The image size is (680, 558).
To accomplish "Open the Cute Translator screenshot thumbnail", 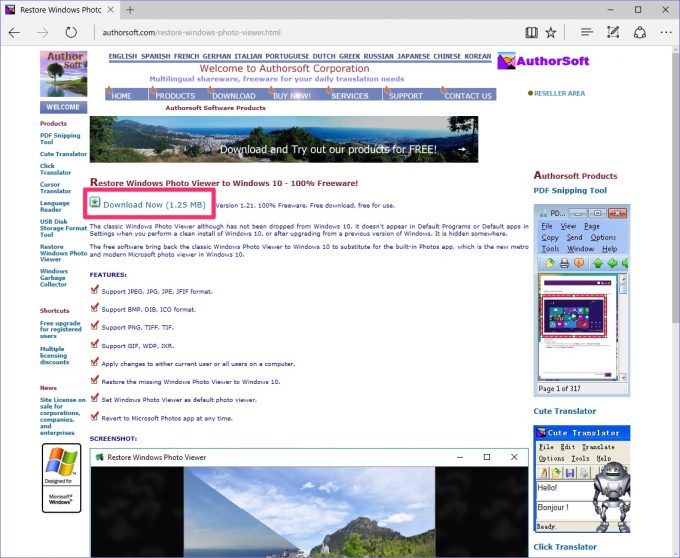I will tap(582, 479).
